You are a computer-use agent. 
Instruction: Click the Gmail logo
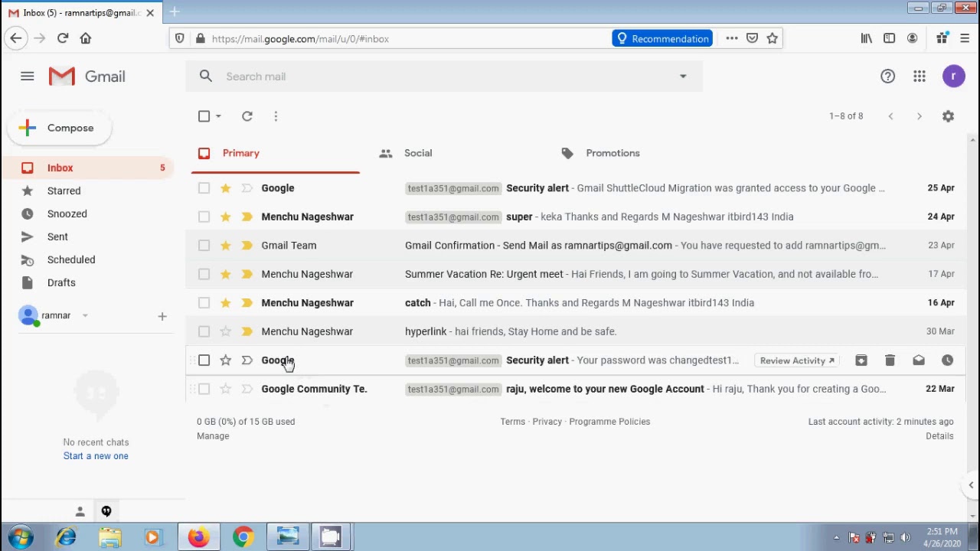point(87,77)
